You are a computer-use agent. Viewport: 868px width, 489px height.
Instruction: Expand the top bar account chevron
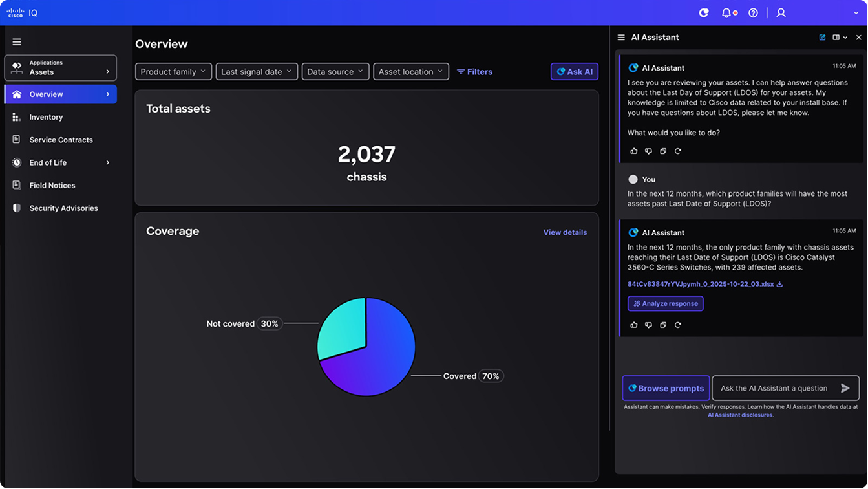pyautogui.click(x=856, y=13)
